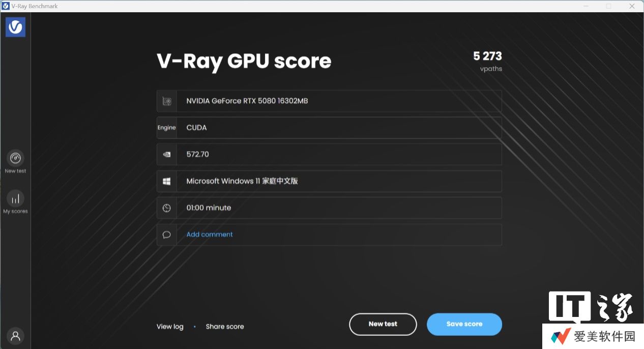Select the 01:00 minute duration text

pos(209,208)
